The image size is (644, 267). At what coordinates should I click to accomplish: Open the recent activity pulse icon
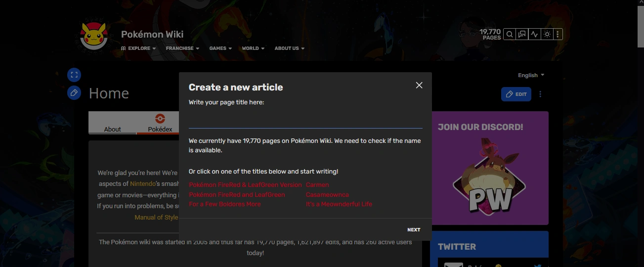534,34
